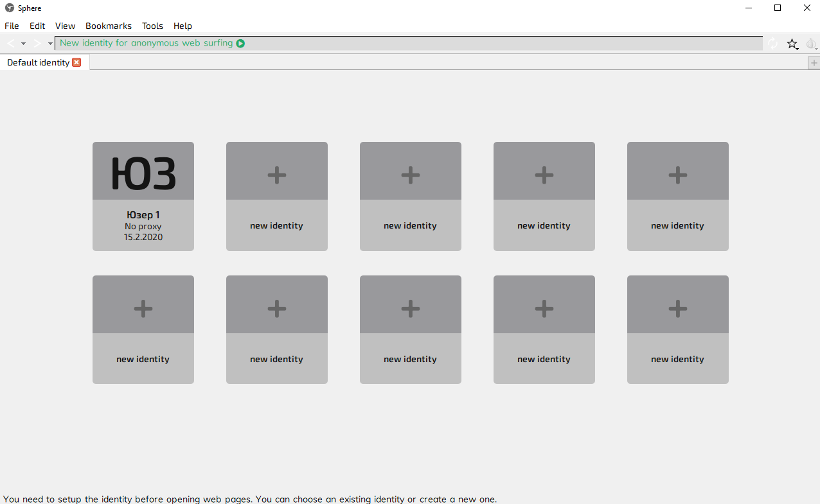Click the Tor onion icon

click(811, 44)
